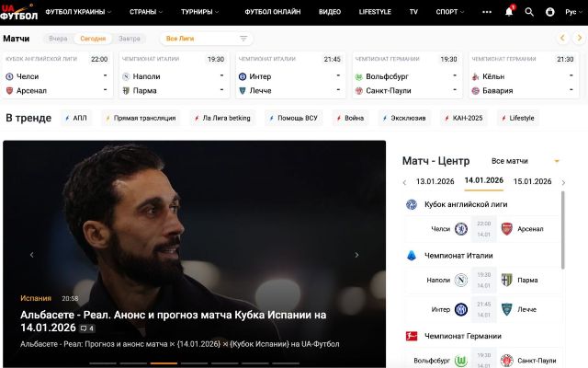588x368 pixels.
Task: Open the Рус language dropdown
Action: pyautogui.click(x=573, y=12)
